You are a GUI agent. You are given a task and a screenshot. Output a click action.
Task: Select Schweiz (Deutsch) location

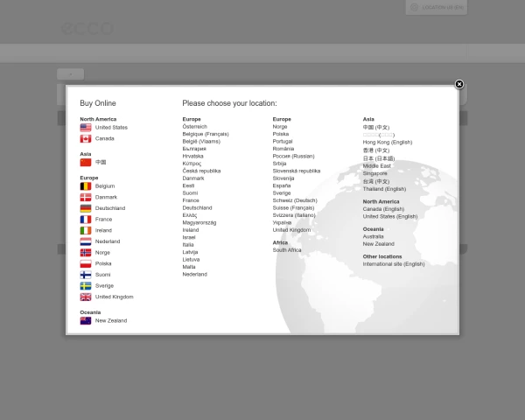click(x=295, y=200)
